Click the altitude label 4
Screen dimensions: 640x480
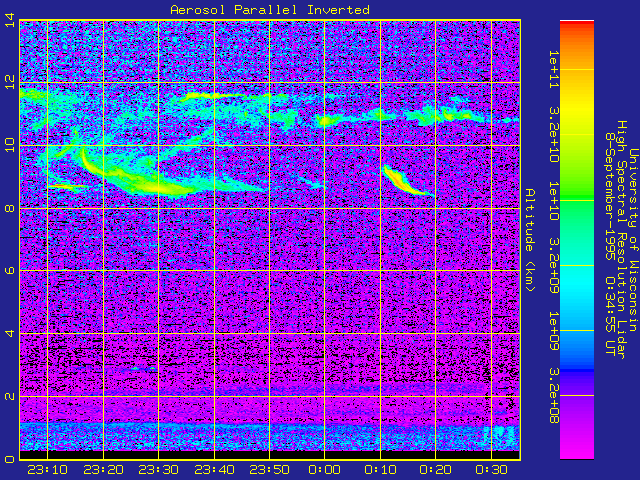(10, 333)
